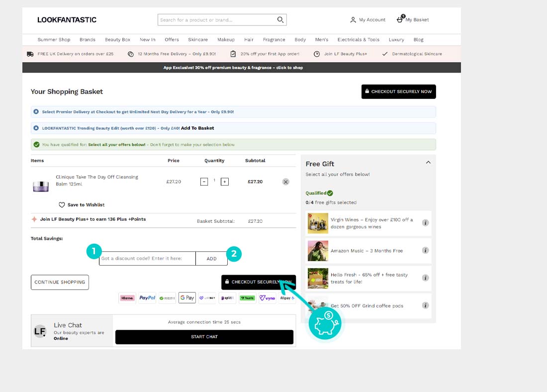This screenshot has width=547, height=392.
Task: Click Continue Shopping button
Action: click(60, 282)
